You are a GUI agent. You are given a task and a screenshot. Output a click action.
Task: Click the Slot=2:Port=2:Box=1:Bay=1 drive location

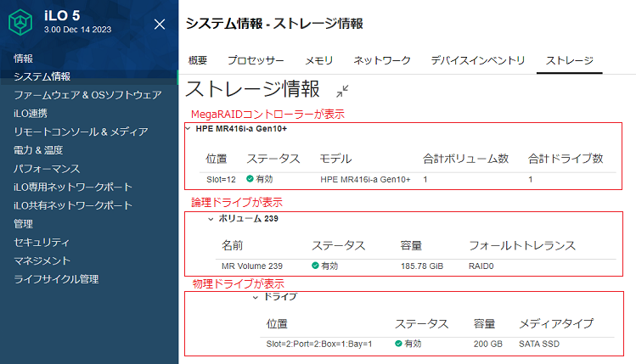coord(318,344)
